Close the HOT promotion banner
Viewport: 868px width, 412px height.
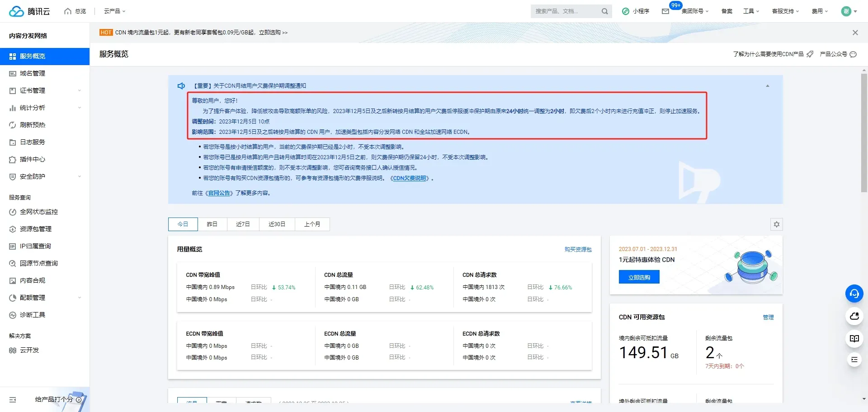coord(855,33)
